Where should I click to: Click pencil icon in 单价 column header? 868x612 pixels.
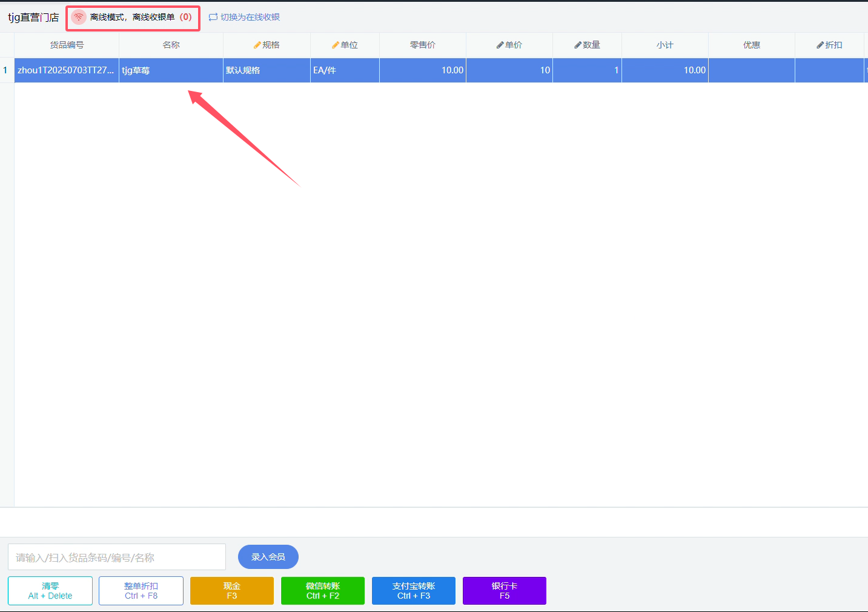coord(500,45)
